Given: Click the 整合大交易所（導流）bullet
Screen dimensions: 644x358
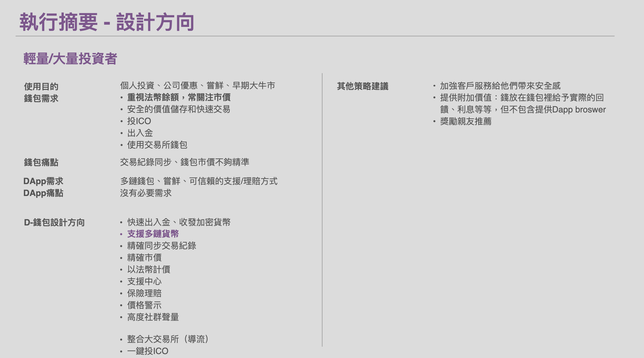Looking at the screenshot, I should point(168,339).
